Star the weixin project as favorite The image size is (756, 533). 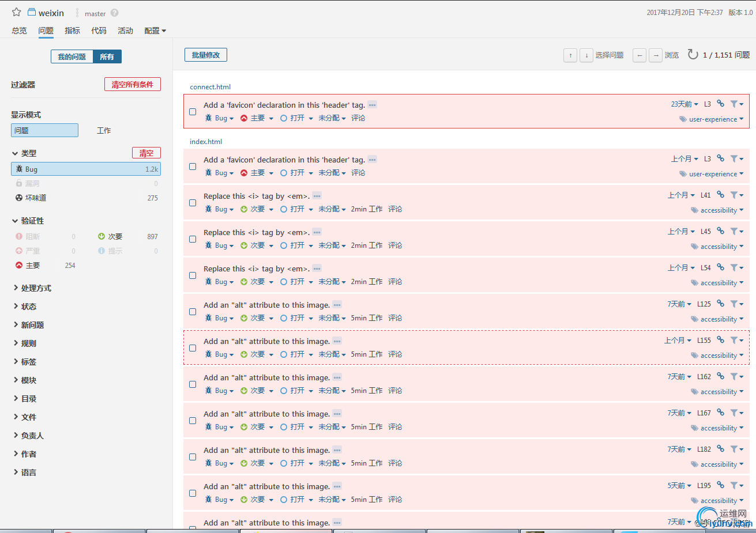[x=17, y=12]
